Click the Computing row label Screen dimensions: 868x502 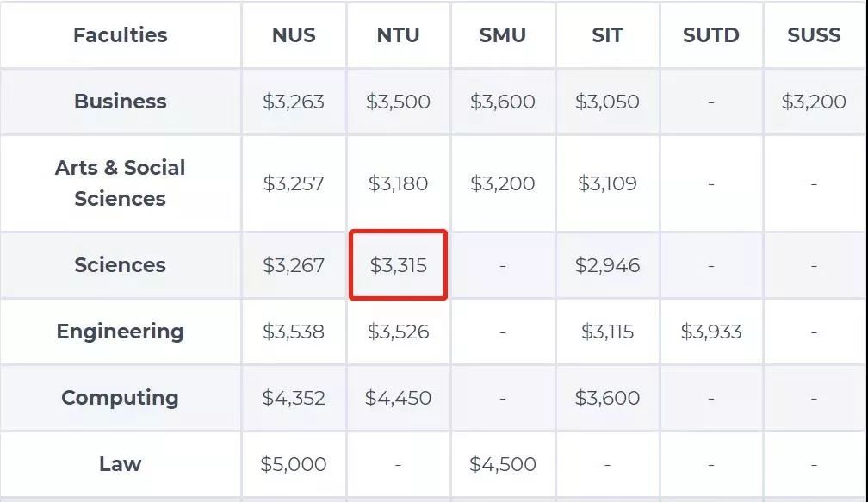click(121, 398)
